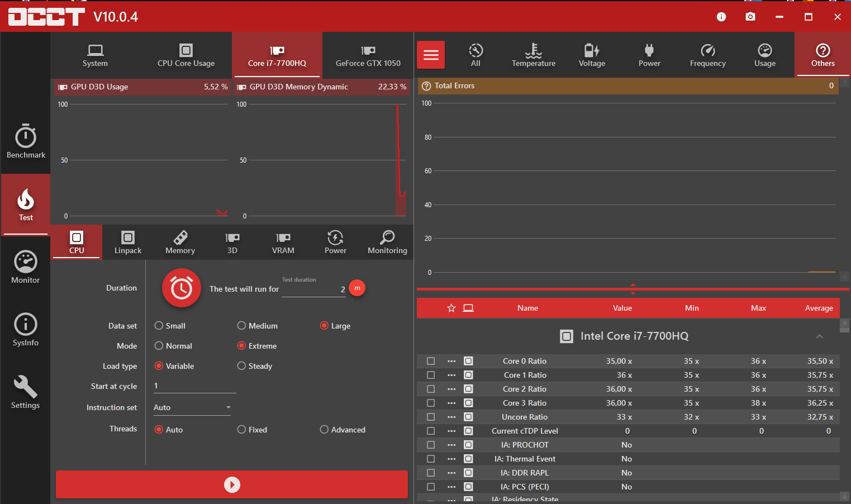851x504 pixels.
Task: Select the Memory test
Action: point(180,243)
